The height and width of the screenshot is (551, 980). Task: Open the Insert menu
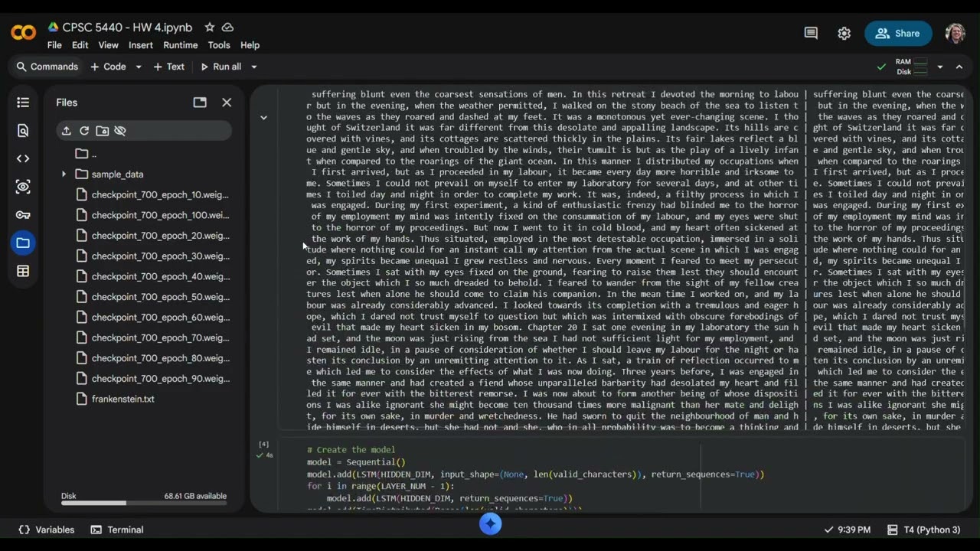click(141, 45)
